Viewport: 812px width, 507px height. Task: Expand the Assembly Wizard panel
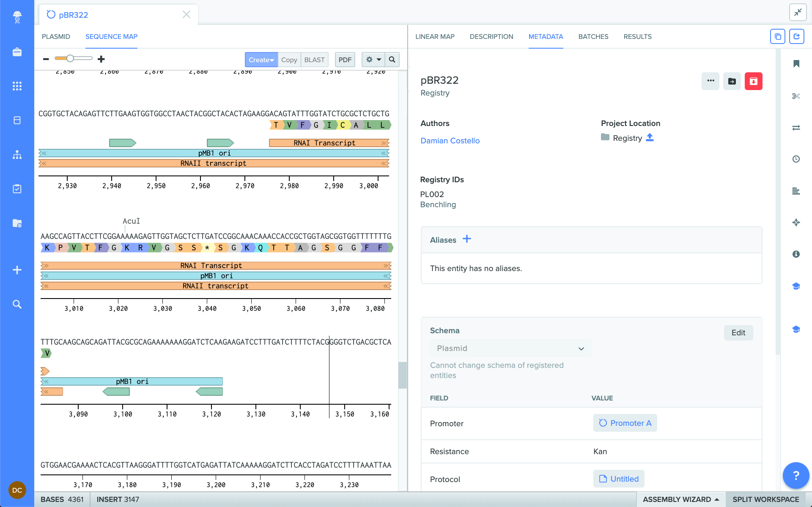click(681, 499)
